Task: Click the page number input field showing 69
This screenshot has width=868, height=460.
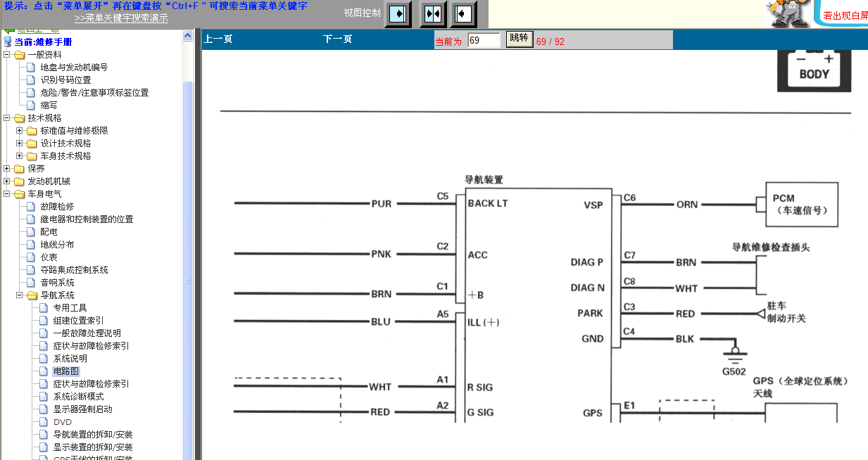Action: point(484,40)
